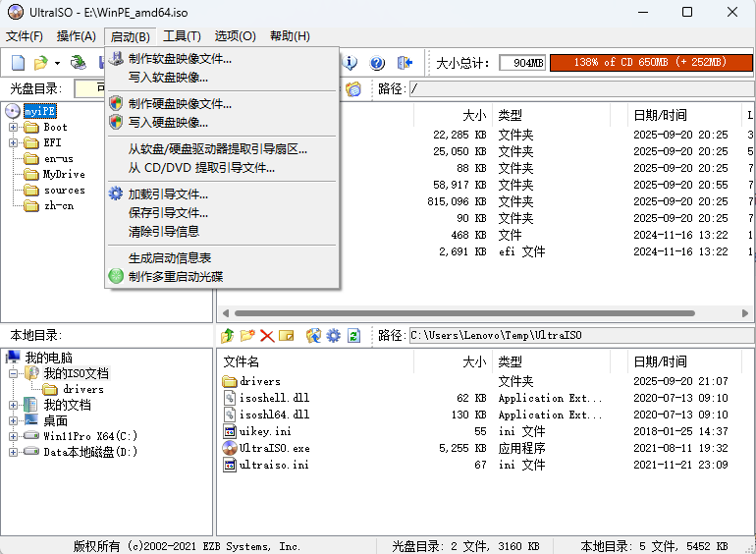Screen dimensions: 756x554
Task: Expand the 桌面 tree node
Action: (13, 420)
